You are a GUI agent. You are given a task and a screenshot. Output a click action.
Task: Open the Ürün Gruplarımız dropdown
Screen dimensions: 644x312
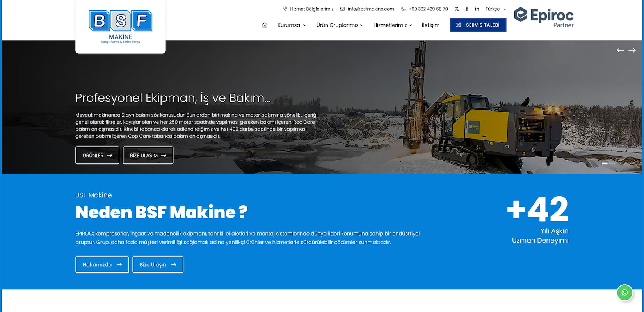point(340,25)
